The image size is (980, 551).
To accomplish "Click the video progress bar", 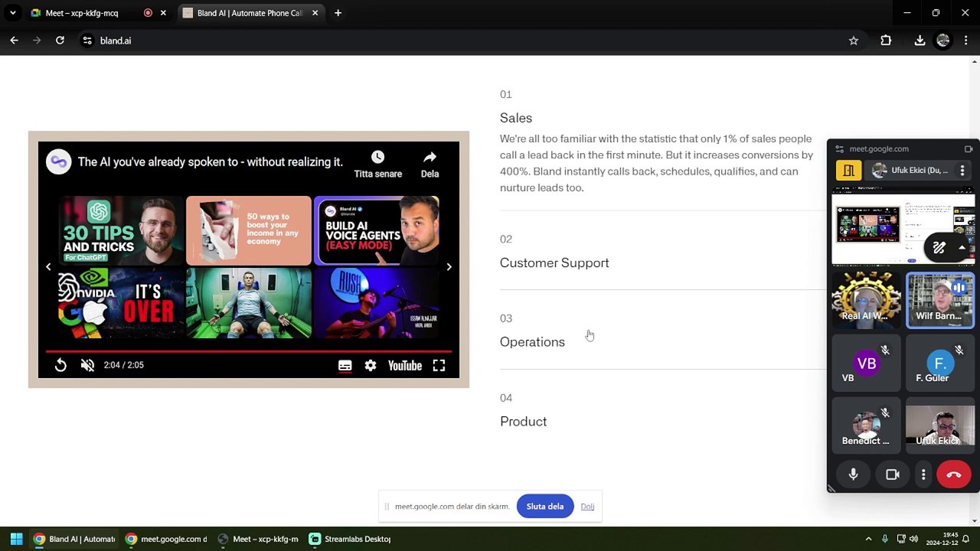I will coord(249,351).
